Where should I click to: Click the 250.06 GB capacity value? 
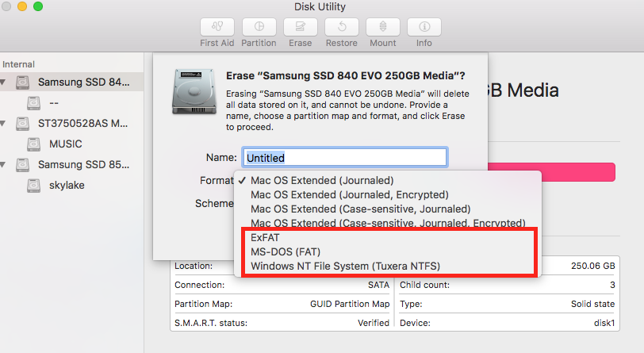592,266
